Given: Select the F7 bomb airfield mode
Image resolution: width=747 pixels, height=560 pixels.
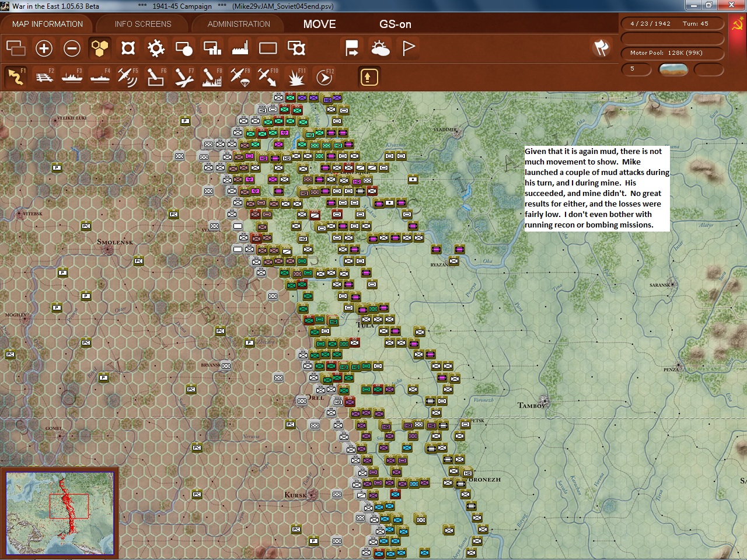Looking at the screenshot, I should tap(184, 77).
